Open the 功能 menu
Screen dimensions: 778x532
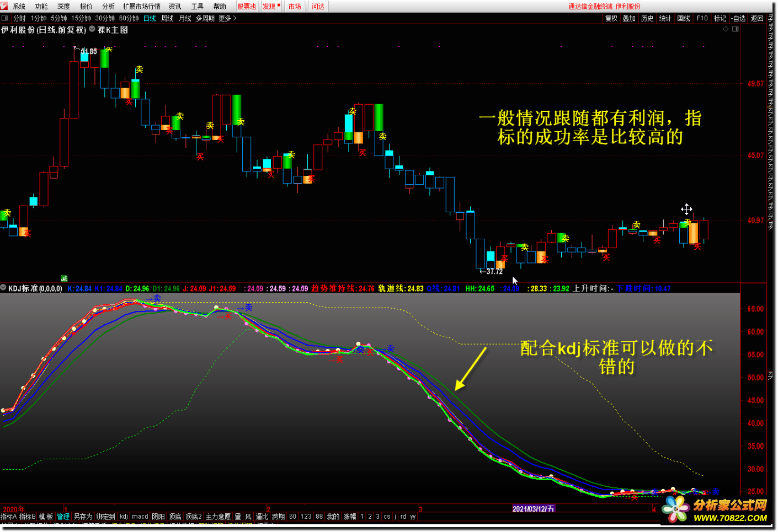pyautogui.click(x=41, y=7)
